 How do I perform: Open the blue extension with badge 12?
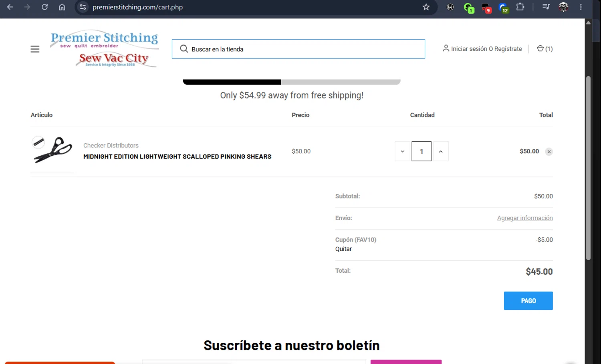pyautogui.click(x=504, y=8)
